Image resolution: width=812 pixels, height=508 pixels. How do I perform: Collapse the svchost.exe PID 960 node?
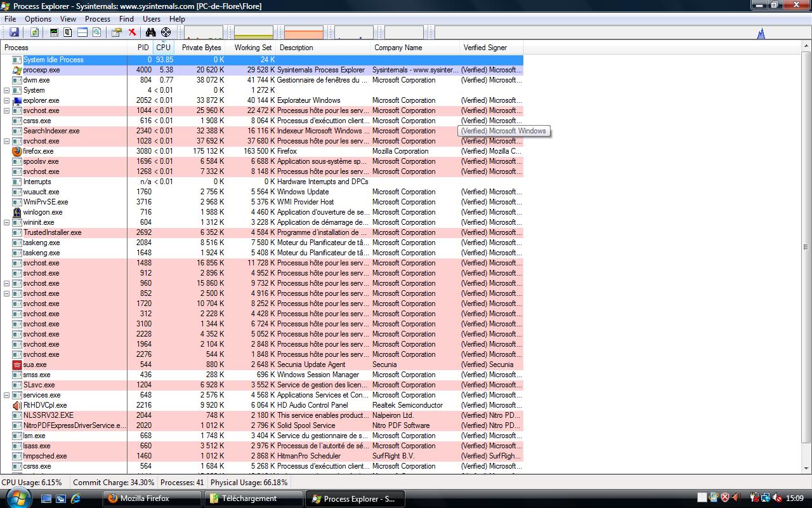point(7,283)
